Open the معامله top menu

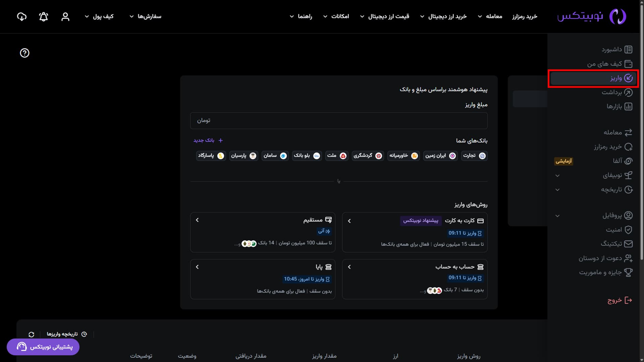[x=490, y=16]
